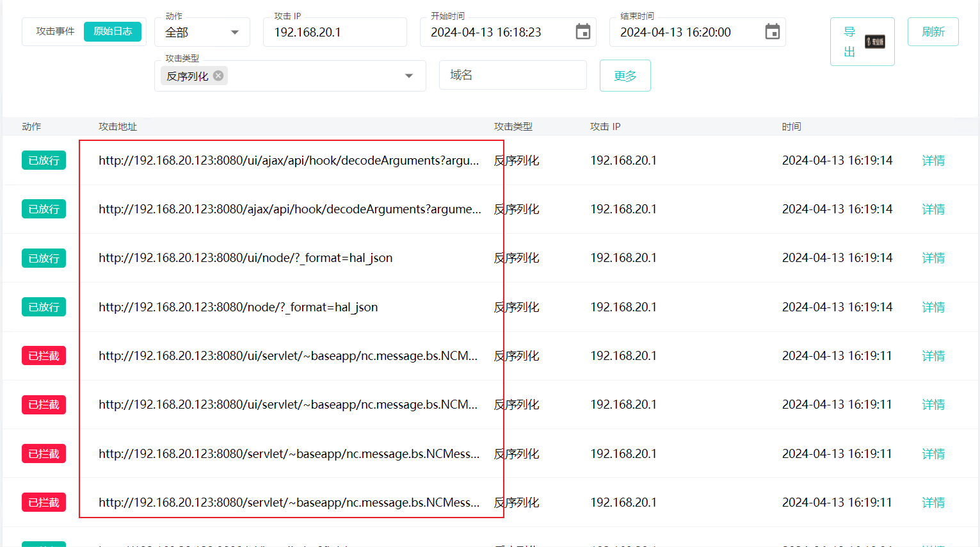Viewport: 980px width, 547px height.
Task: Click the first ui/servlet/~baseapp URL
Action: click(288, 356)
